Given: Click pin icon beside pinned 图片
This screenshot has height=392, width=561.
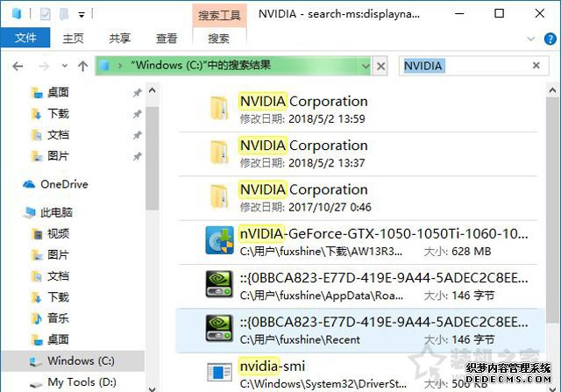Looking at the screenshot, I should (137, 156).
